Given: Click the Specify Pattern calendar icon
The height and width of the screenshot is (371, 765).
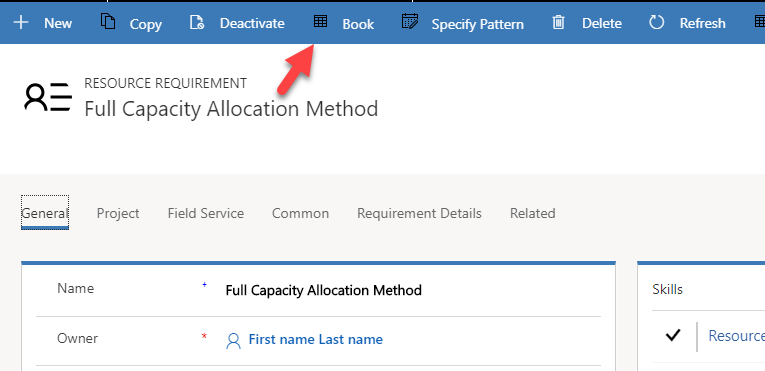Looking at the screenshot, I should click(410, 21).
